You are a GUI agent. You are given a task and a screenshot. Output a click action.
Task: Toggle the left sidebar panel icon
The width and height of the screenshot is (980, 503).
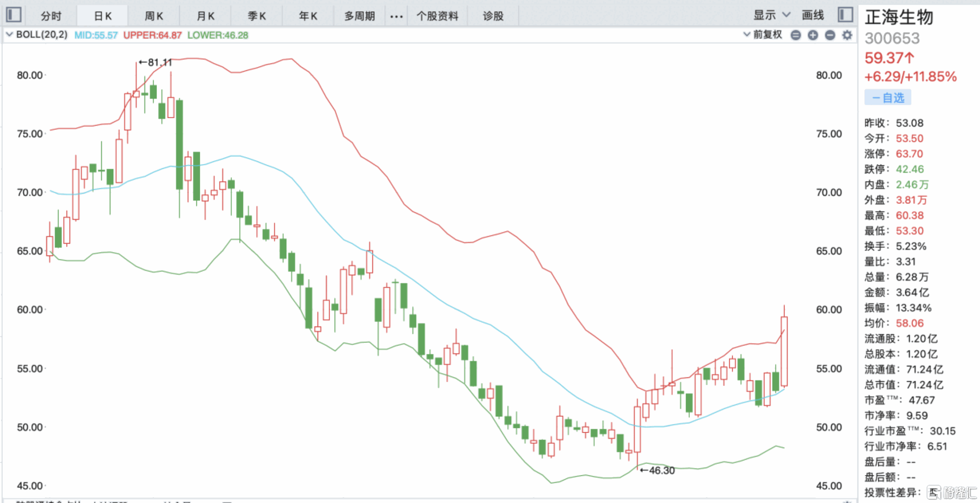[x=14, y=15]
